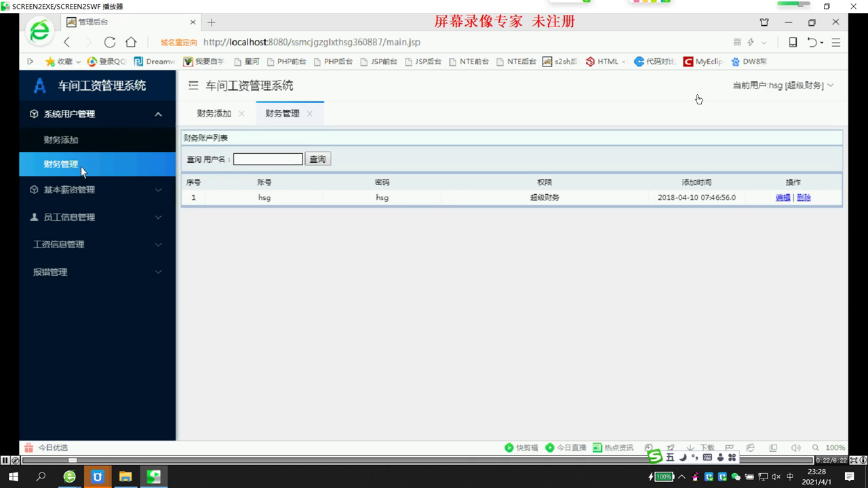Open 热点资讯 in browser status bar
Viewport: 868px width, 488px height.
pyautogui.click(x=613, y=447)
